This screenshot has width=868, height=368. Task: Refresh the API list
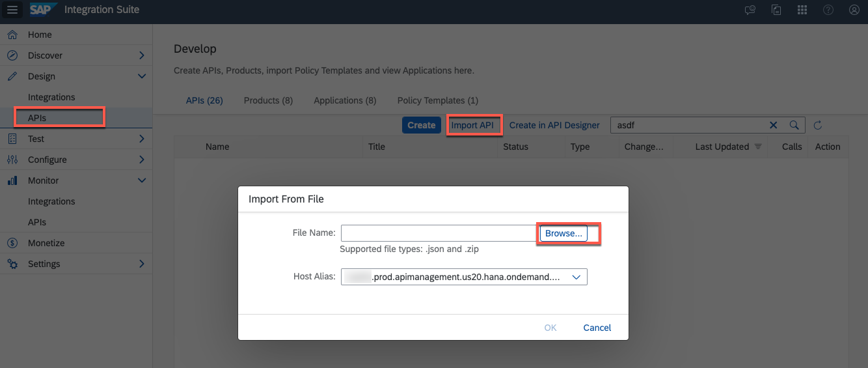(x=818, y=125)
